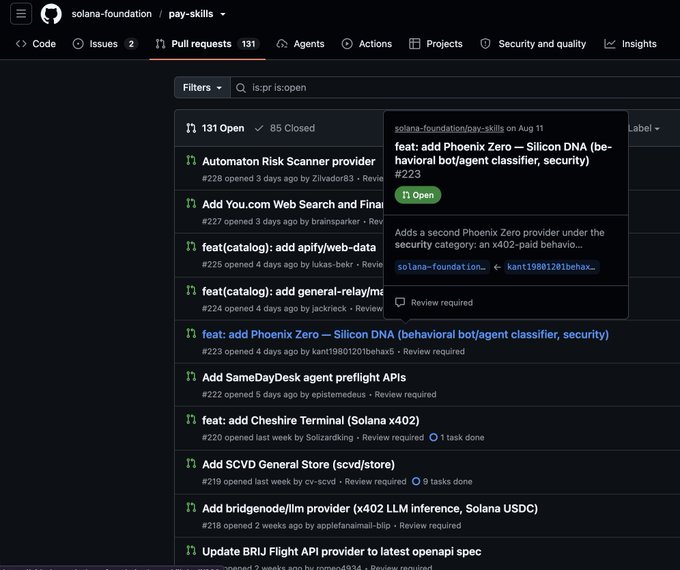
Task: Open author brainsparker profile link
Action: 336,221
